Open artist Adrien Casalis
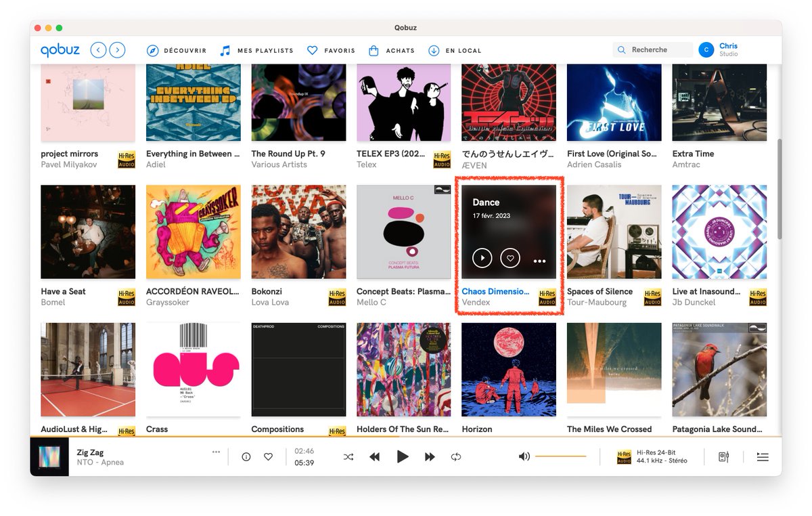The height and width of the screenshot is (516, 812). (x=594, y=165)
